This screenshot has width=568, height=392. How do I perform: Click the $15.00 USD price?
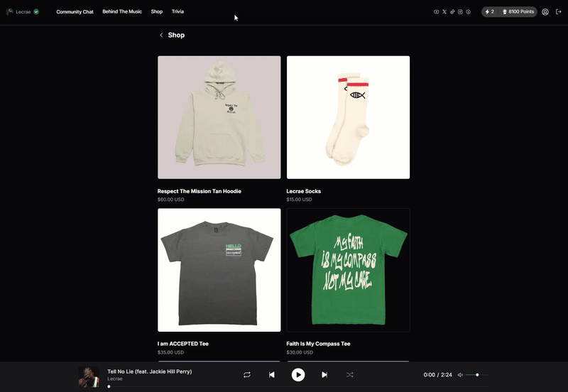(299, 200)
